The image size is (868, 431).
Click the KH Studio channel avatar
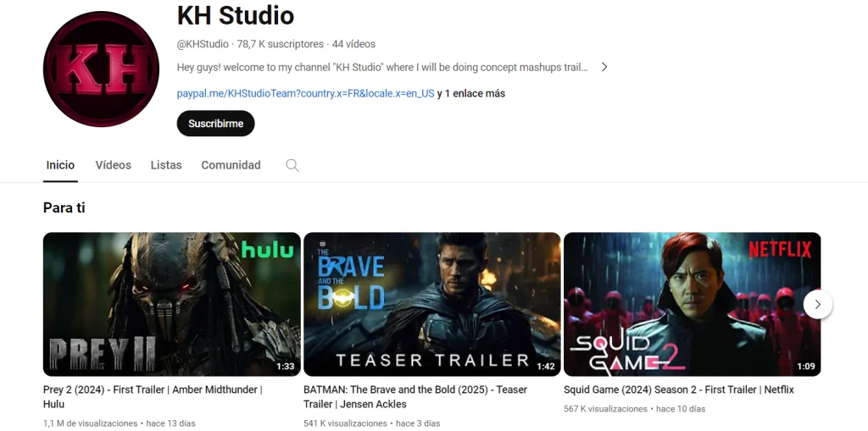(x=102, y=69)
